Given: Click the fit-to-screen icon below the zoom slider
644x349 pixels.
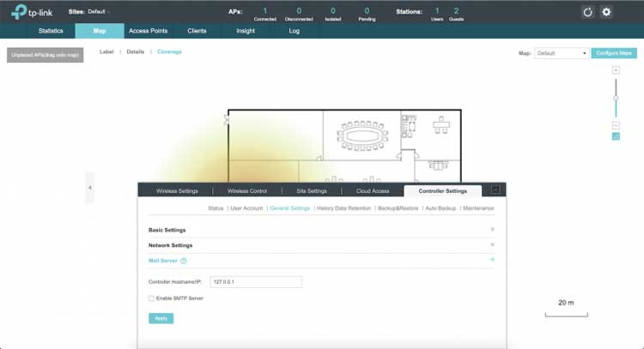Looking at the screenshot, I should (x=616, y=136).
